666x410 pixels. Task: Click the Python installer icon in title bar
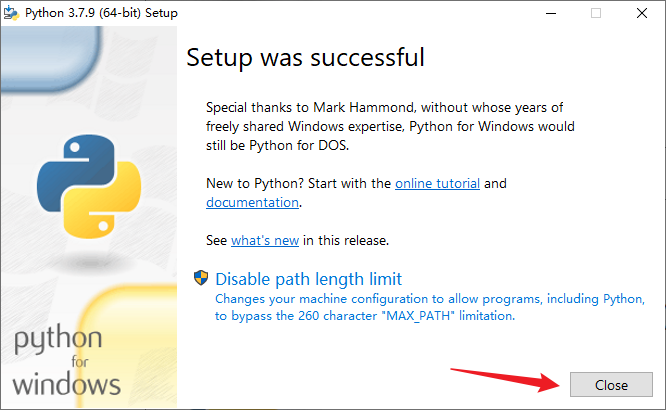[x=11, y=13]
